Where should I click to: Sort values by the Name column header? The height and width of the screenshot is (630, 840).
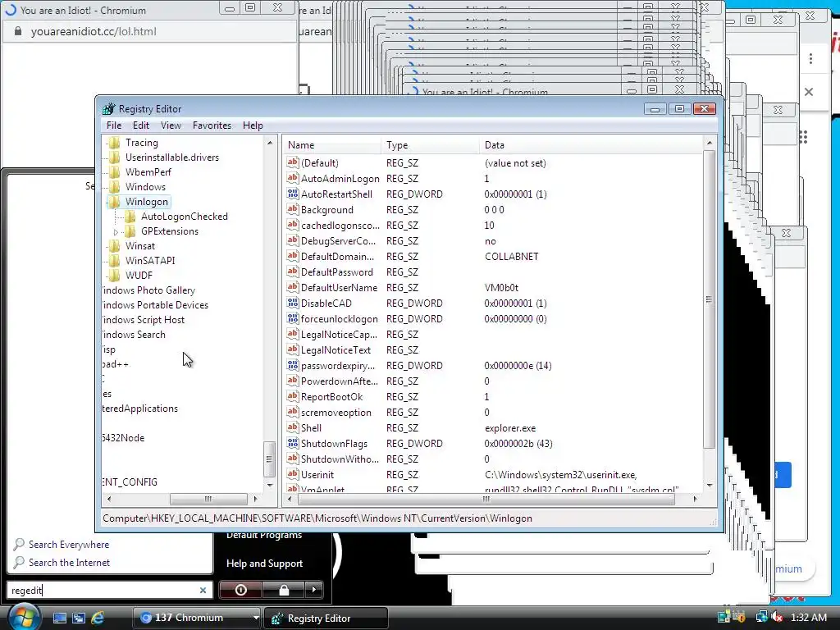click(332, 145)
